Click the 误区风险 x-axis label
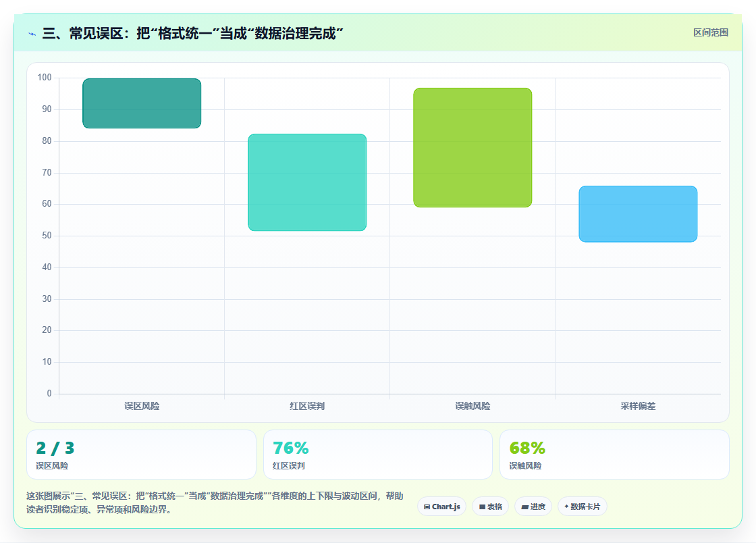The width and height of the screenshot is (756, 543). pos(142,406)
